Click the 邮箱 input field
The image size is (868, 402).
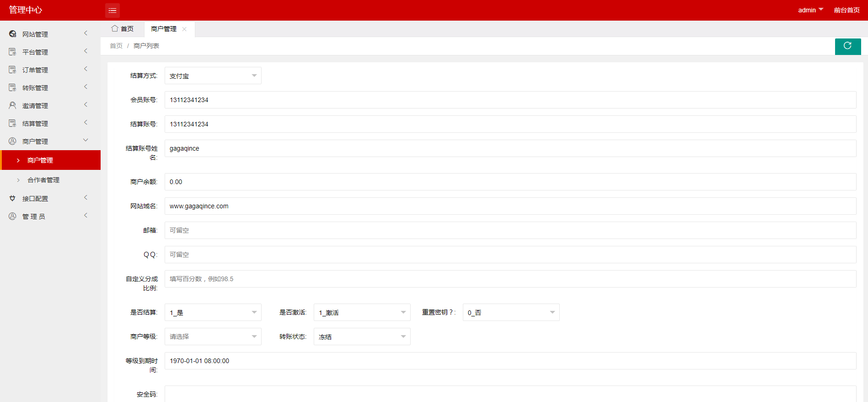(510, 230)
